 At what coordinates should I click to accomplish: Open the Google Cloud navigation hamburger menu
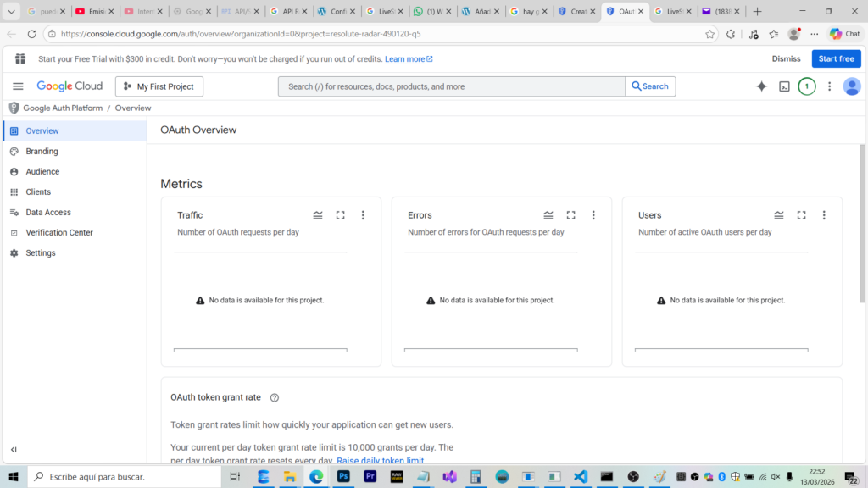click(x=18, y=86)
